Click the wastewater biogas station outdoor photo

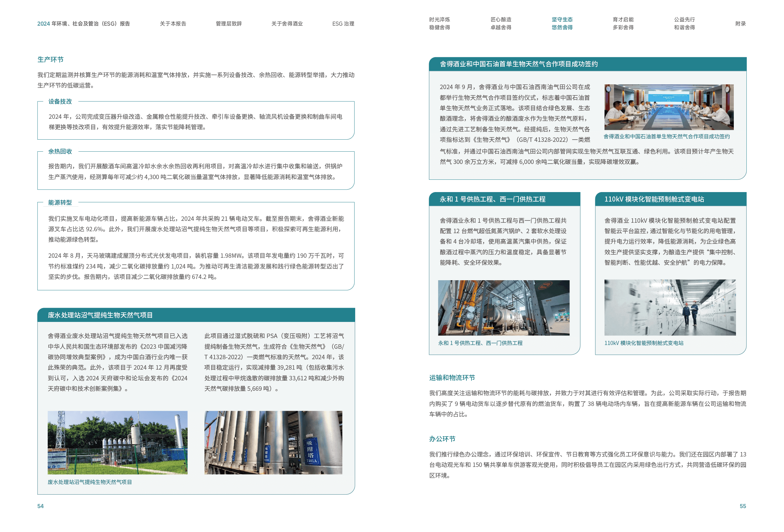coord(118,442)
